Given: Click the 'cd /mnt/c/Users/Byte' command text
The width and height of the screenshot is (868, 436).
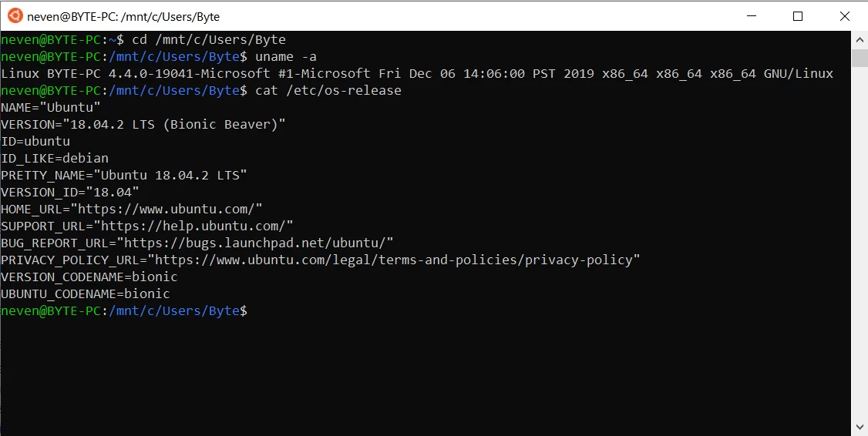Looking at the screenshot, I should [208, 40].
